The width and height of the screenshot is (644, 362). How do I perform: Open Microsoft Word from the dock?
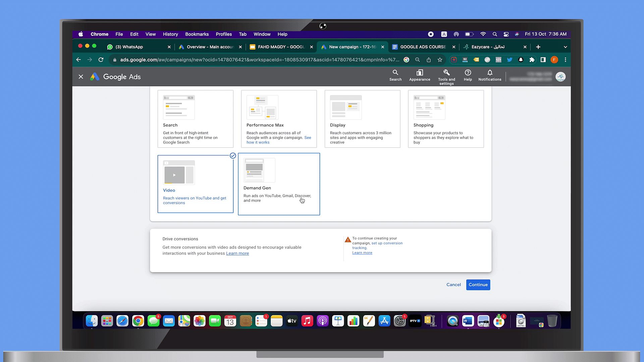coord(468,321)
